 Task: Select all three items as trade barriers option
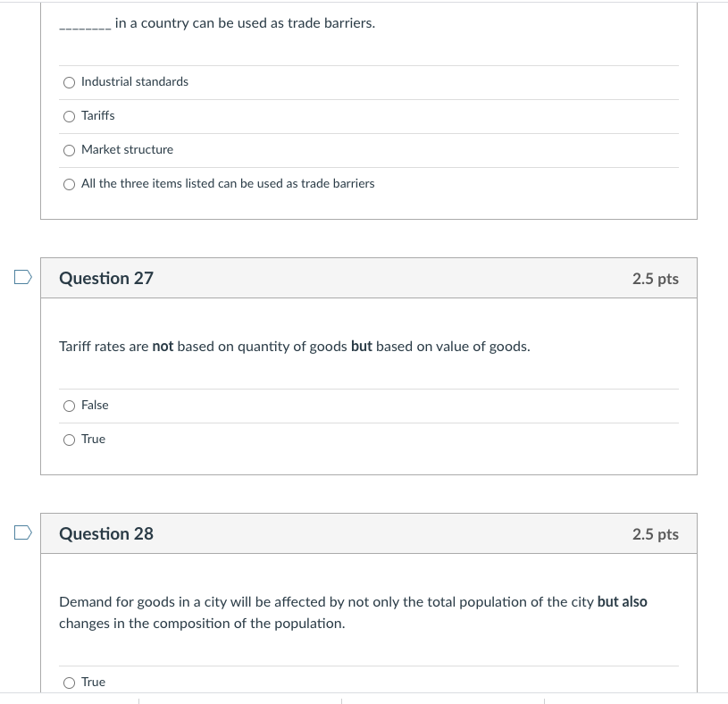tap(69, 184)
